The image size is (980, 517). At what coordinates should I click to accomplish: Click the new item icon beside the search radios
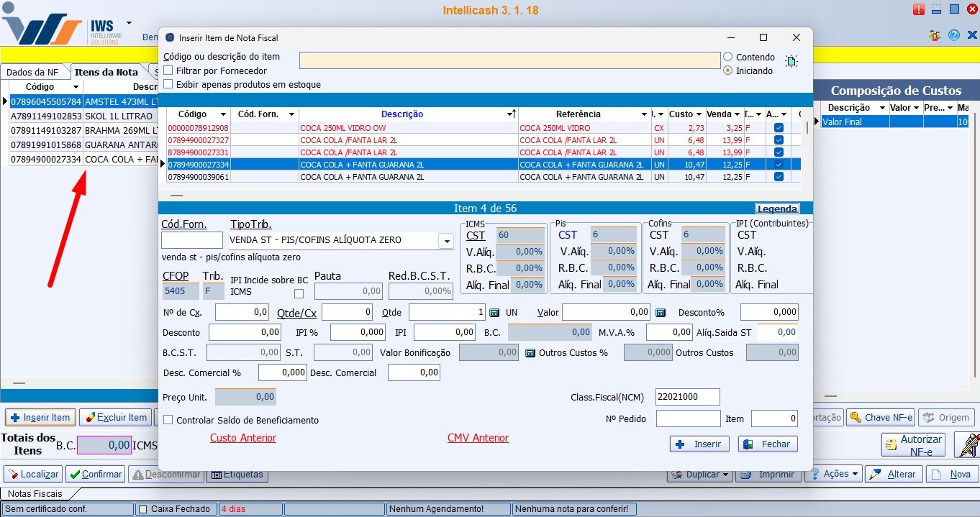click(x=791, y=62)
